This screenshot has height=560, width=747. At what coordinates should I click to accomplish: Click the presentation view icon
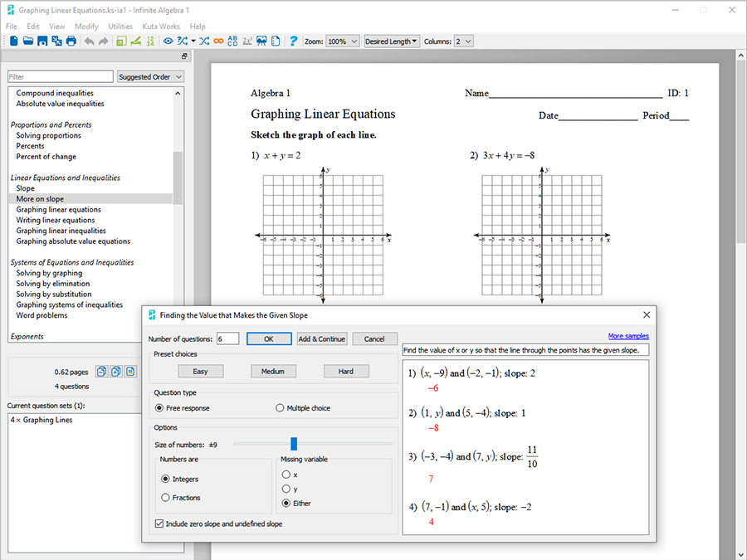point(261,41)
